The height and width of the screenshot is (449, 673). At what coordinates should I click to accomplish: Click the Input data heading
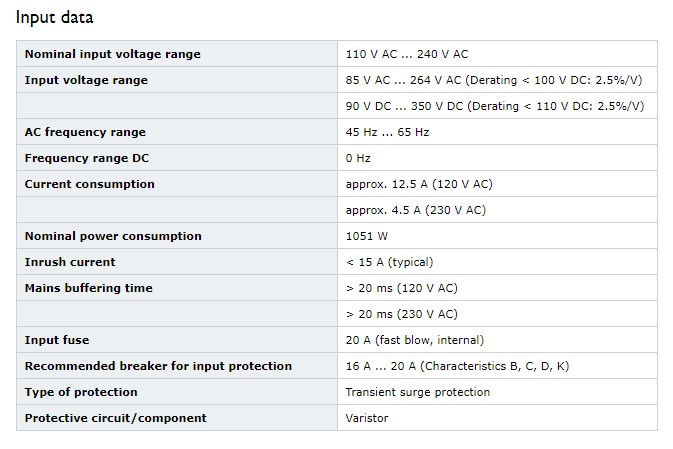click(x=54, y=18)
